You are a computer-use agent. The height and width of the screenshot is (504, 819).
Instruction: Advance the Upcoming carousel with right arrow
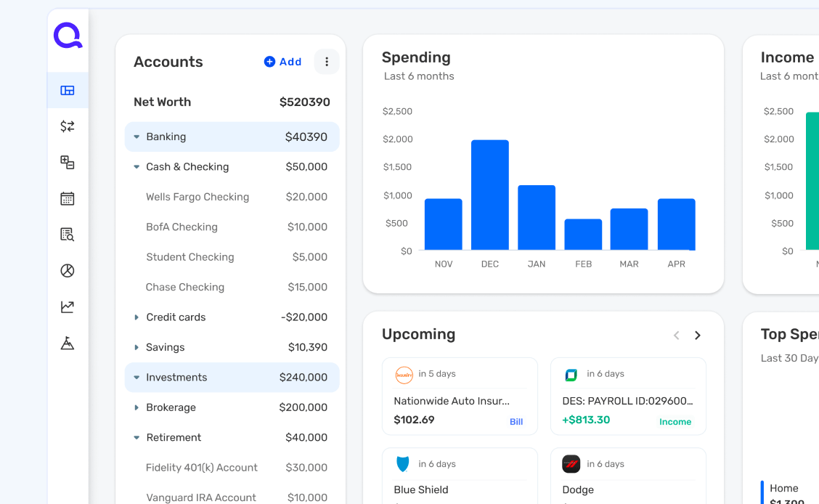(x=698, y=335)
